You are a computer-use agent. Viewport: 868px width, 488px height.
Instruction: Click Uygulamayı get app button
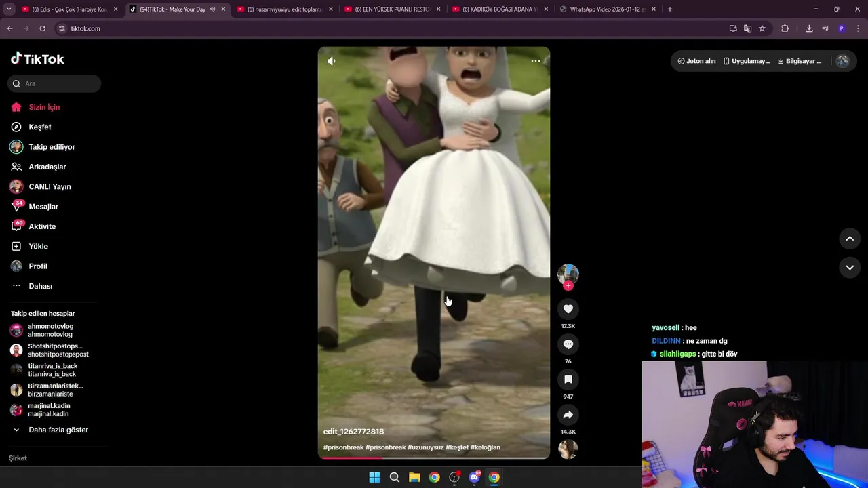point(746,61)
